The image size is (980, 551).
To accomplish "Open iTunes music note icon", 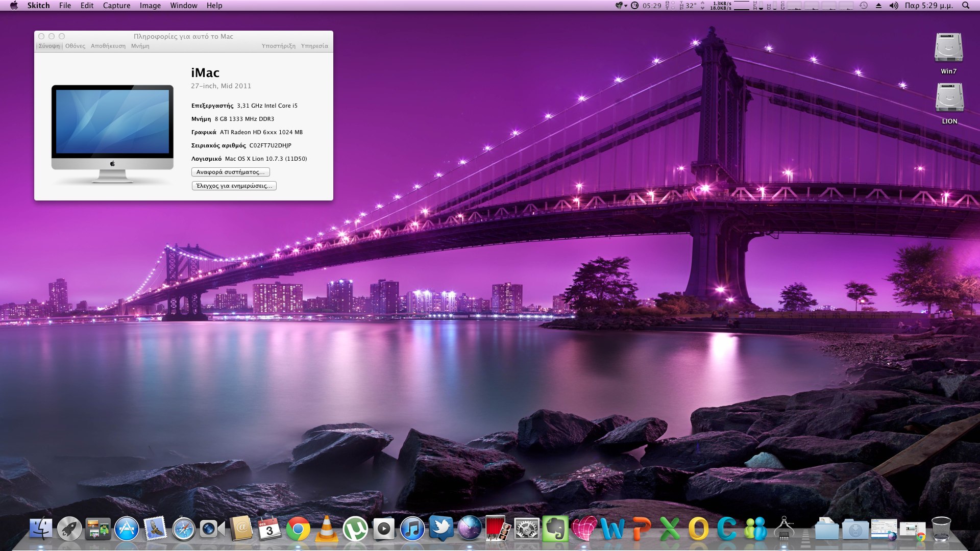I will click(x=412, y=529).
